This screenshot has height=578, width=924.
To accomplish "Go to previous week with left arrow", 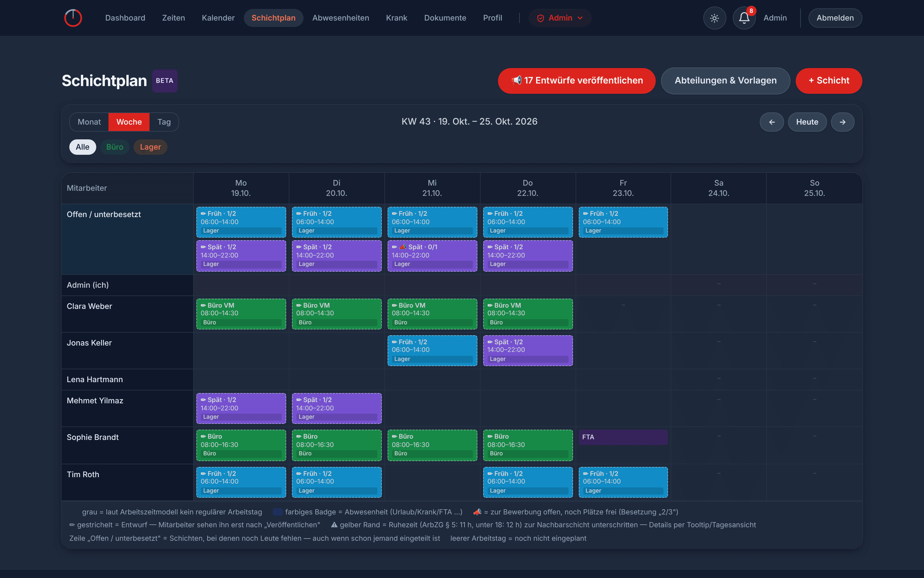I will click(x=772, y=122).
